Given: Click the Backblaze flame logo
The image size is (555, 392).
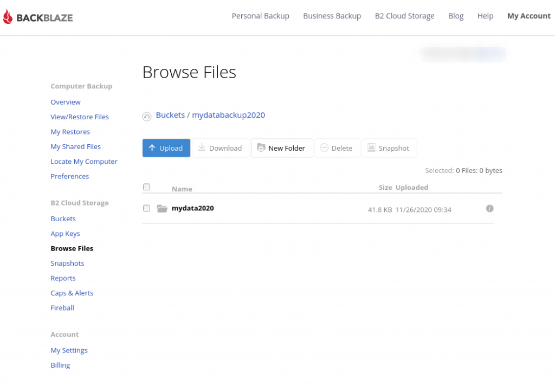Looking at the screenshot, I should point(7,16).
